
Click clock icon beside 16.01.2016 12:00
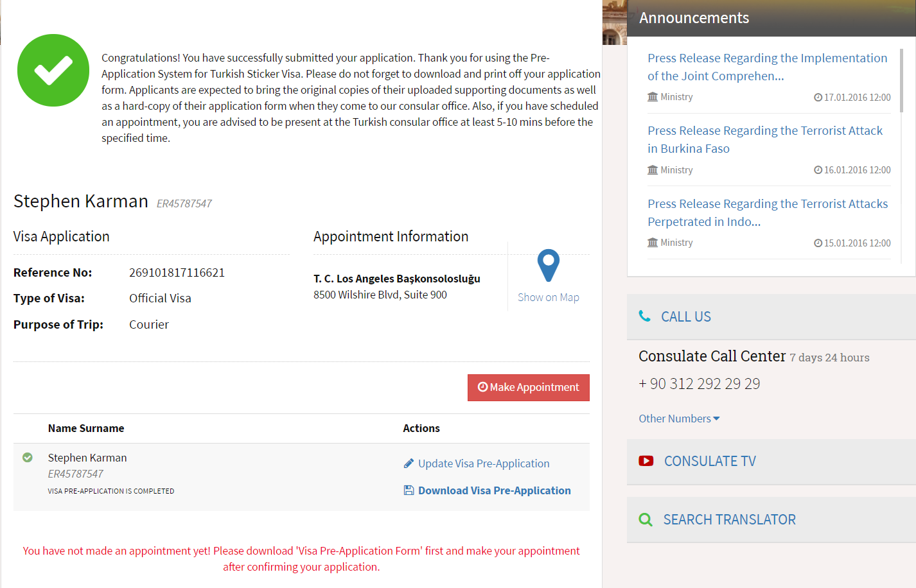[x=818, y=170]
